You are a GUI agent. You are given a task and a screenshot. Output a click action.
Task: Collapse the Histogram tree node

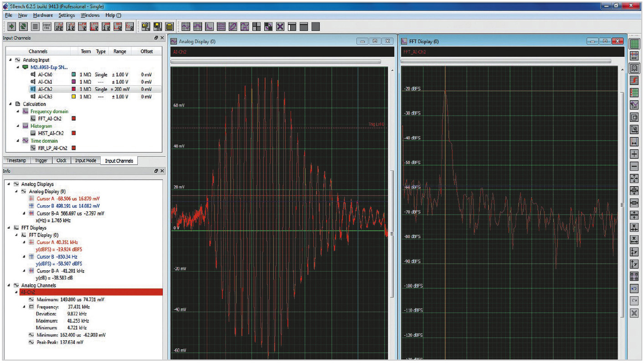coord(18,126)
